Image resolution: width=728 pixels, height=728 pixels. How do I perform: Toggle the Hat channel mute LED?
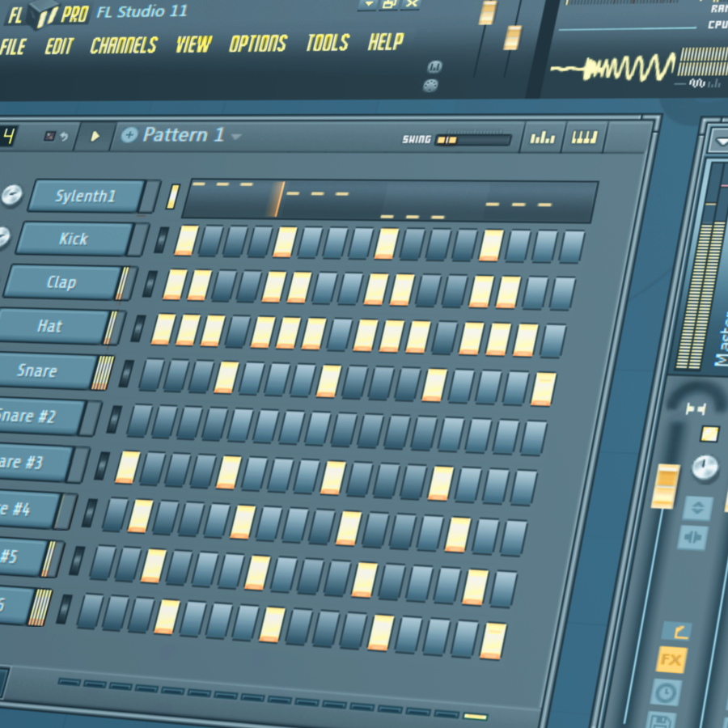click(138, 328)
